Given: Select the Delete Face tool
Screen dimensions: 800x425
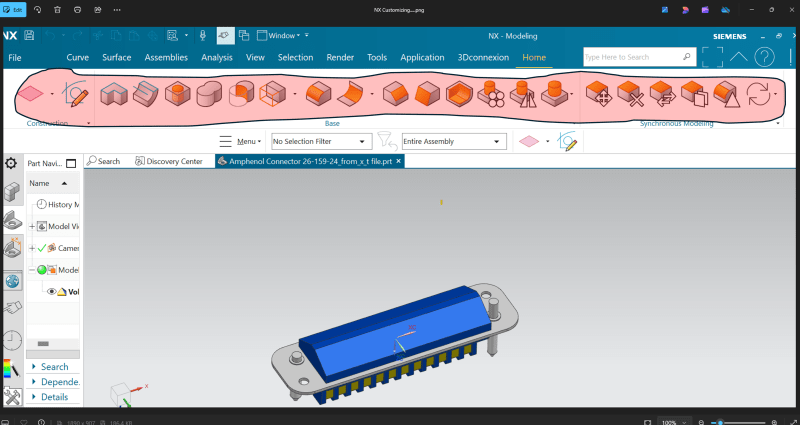Looking at the screenshot, I should click(x=631, y=94).
